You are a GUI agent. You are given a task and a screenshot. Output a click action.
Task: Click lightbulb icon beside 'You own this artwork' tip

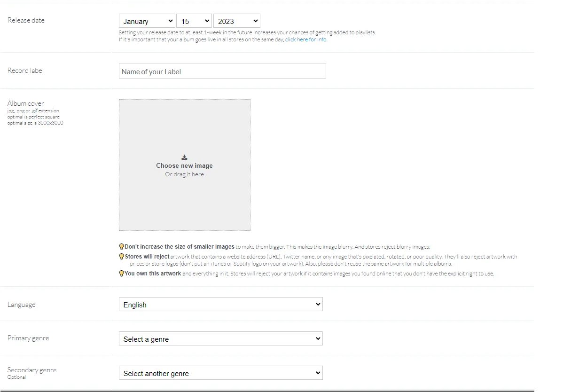[x=121, y=274]
